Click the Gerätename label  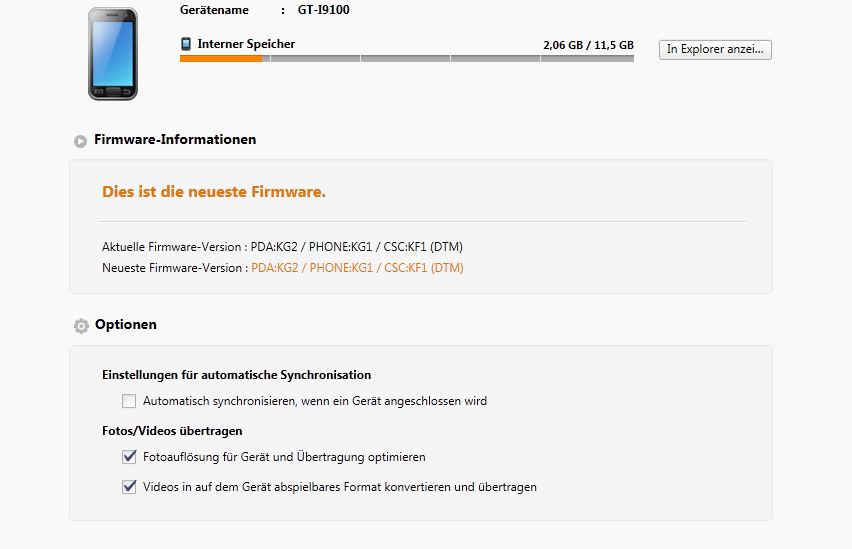pos(214,10)
